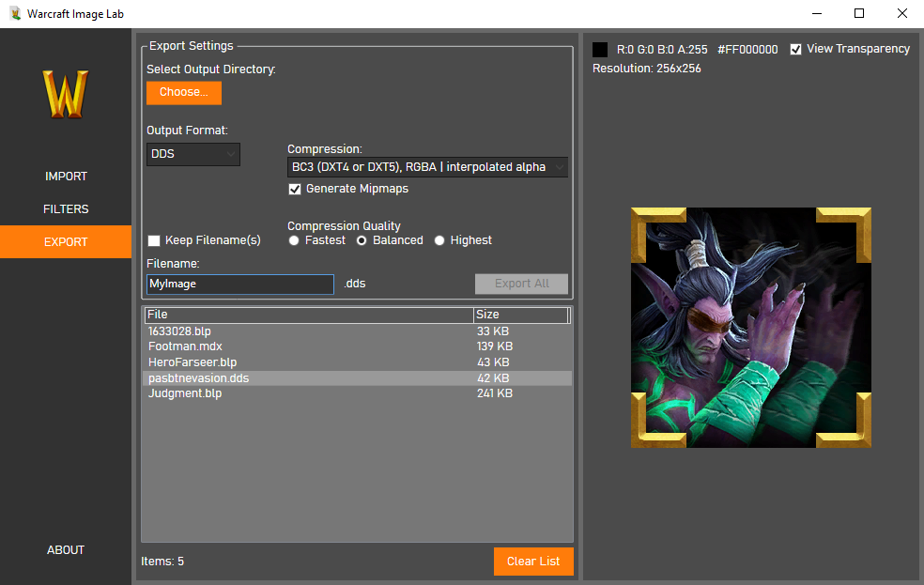The height and width of the screenshot is (585, 924).
Task: Minimize the Warcraft Image Lab window
Action: pos(817,13)
